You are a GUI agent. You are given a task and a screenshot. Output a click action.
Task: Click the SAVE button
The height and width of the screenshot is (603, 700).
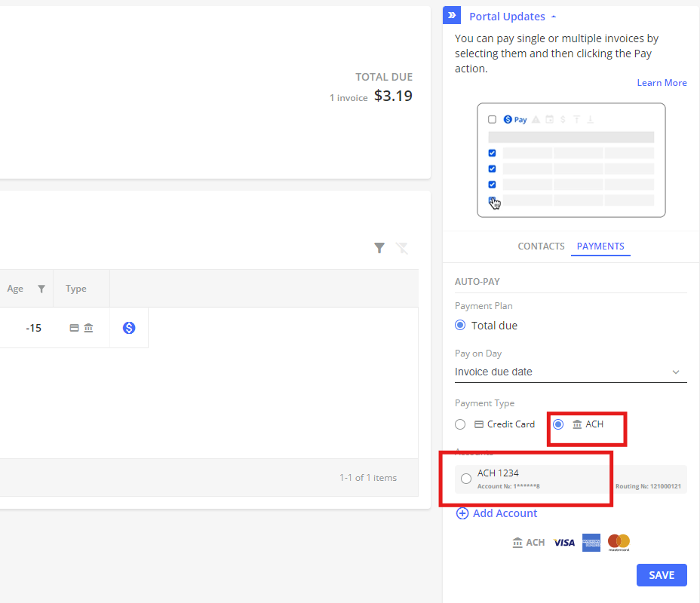662,575
